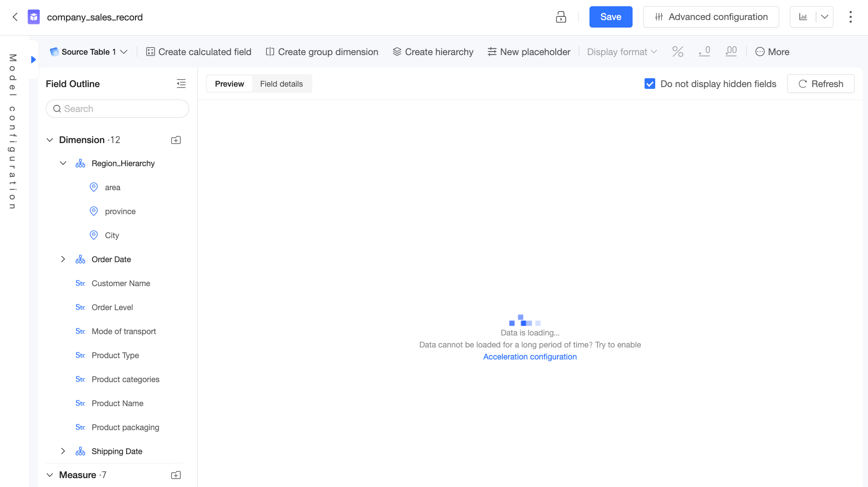This screenshot has height=487, width=868.
Task: Open the three-dot more options menu
Action: pos(851,17)
